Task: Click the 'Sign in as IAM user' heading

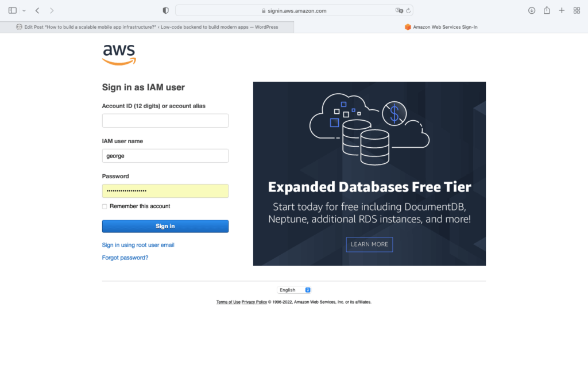Action: [x=143, y=87]
